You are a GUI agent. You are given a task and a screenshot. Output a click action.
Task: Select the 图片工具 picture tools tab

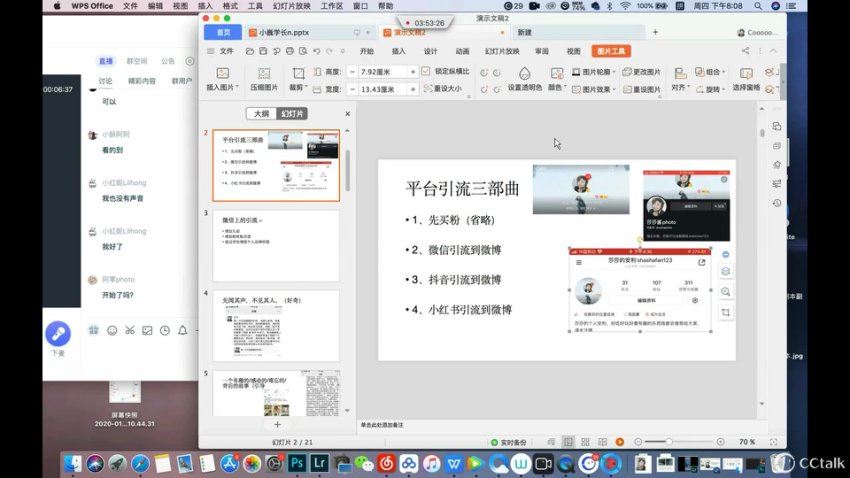[x=611, y=51]
